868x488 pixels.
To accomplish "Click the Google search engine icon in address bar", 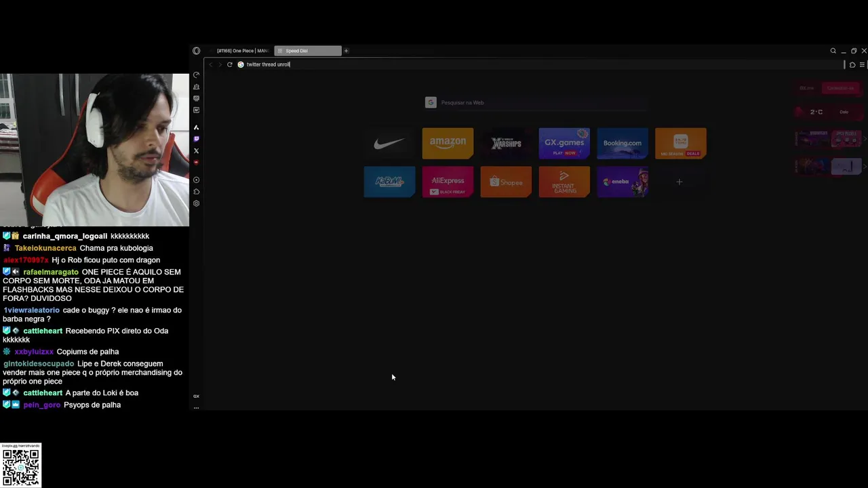I will click(x=241, y=64).
